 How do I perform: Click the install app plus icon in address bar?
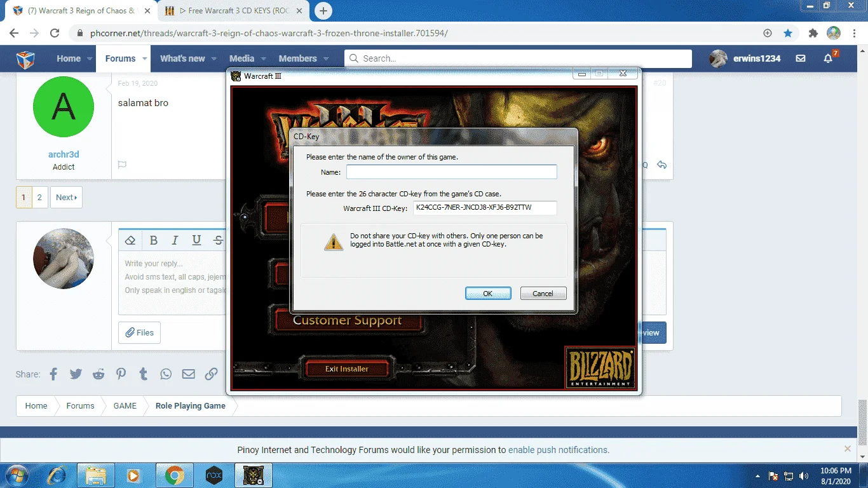(x=768, y=33)
